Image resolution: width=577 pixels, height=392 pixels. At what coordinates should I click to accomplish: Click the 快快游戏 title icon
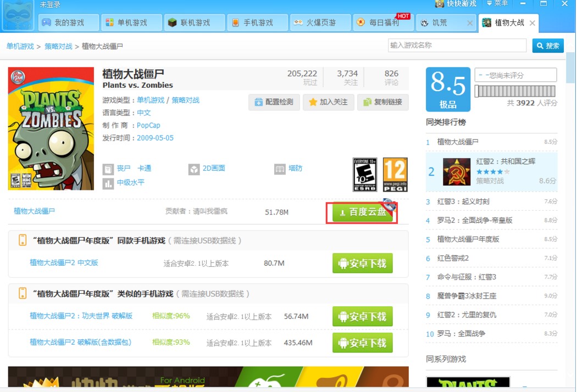[440, 4]
